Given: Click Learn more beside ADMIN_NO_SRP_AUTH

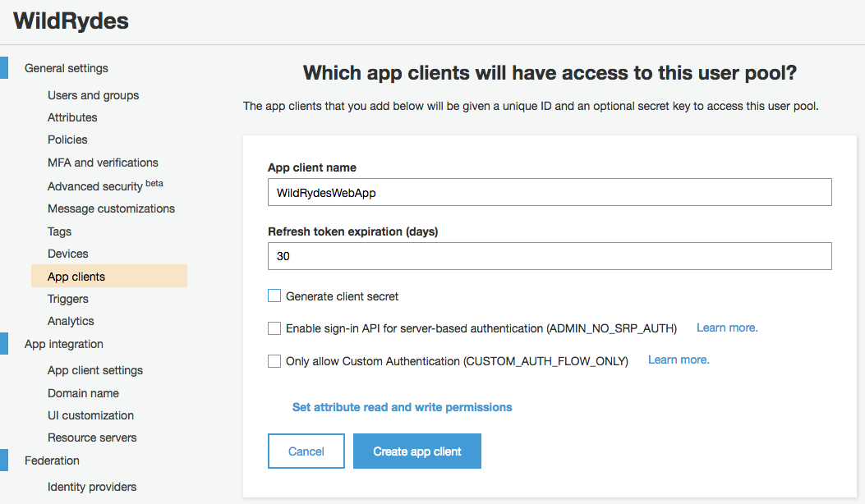Looking at the screenshot, I should [x=727, y=328].
